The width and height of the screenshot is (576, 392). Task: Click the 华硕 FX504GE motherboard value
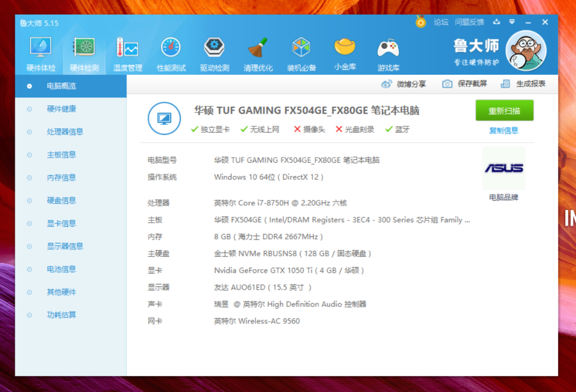(342, 220)
